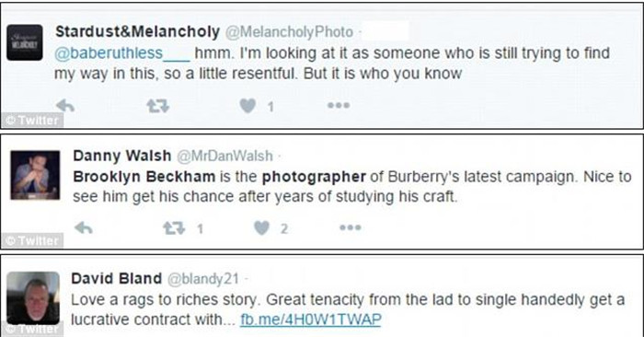This screenshot has width=644, height=337.
Task: Click the Danny Walsh display name
Action: (x=122, y=156)
